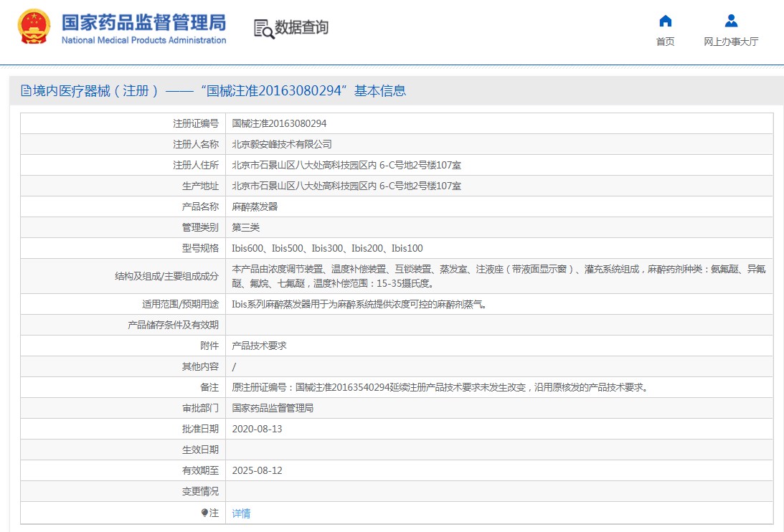Click National Medical Products Administration subtitle
Image resolution: width=784 pixels, height=532 pixels.
coord(143,40)
